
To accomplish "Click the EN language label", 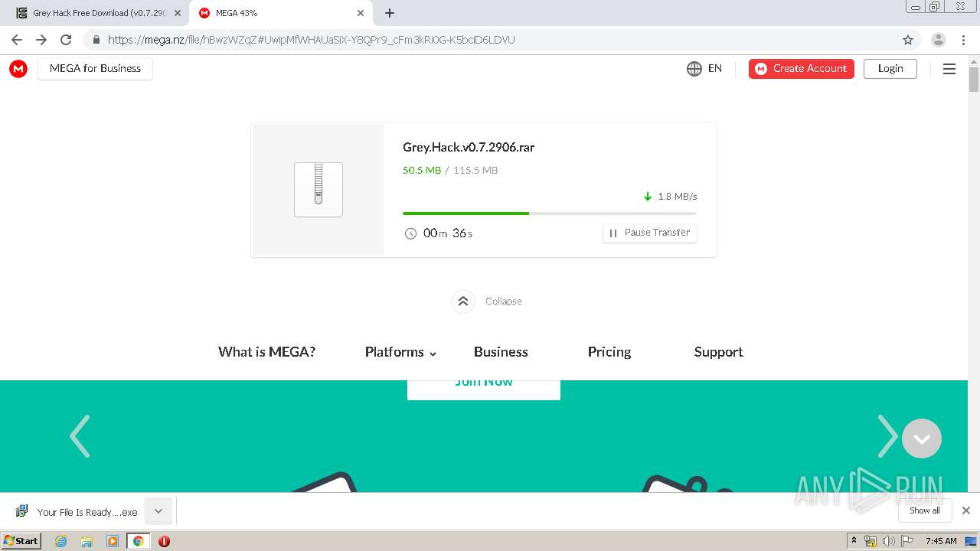I will point(715,69).
